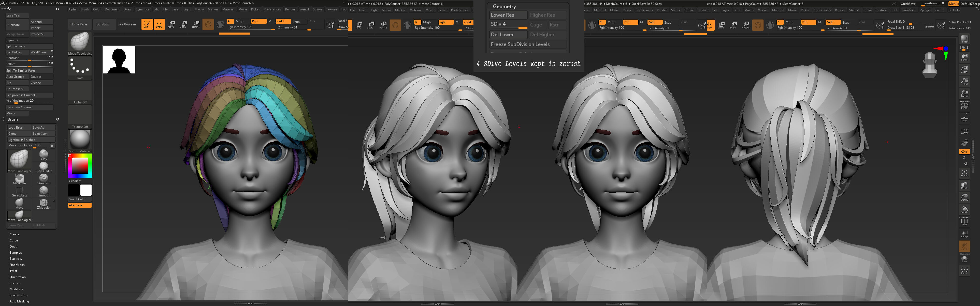The width and height of the screenshot is (980, 306).
Task: Toggle Persp perspective view
Action: tap(964, 105)
